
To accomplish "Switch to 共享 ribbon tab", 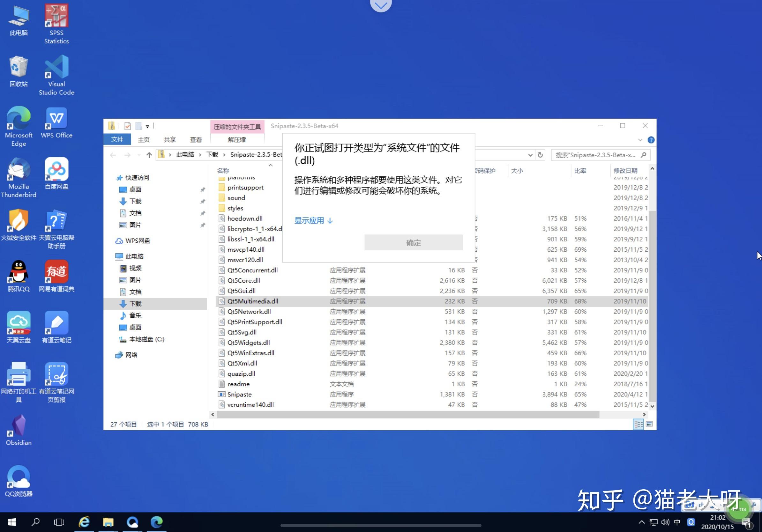I will [169, 140].
